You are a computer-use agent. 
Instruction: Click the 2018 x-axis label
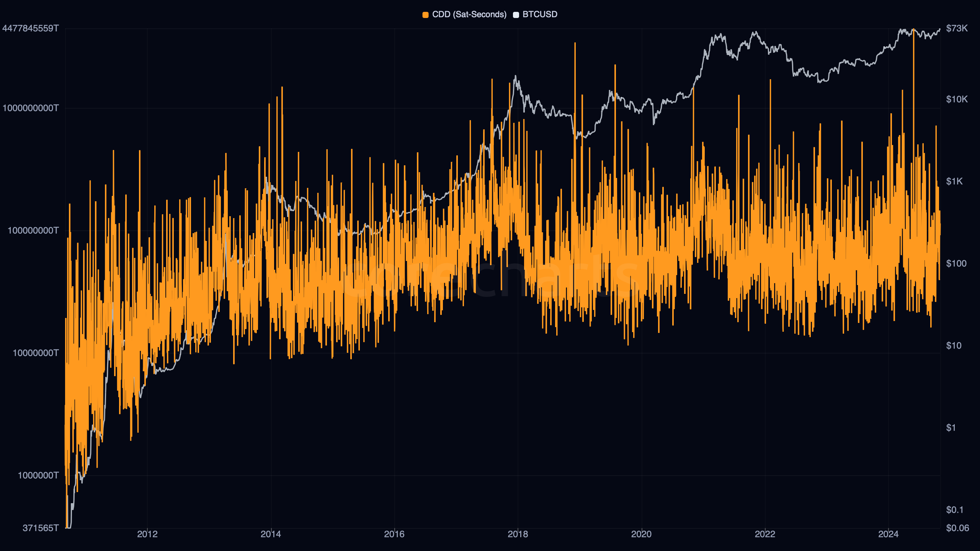click(x=518, y=534)
